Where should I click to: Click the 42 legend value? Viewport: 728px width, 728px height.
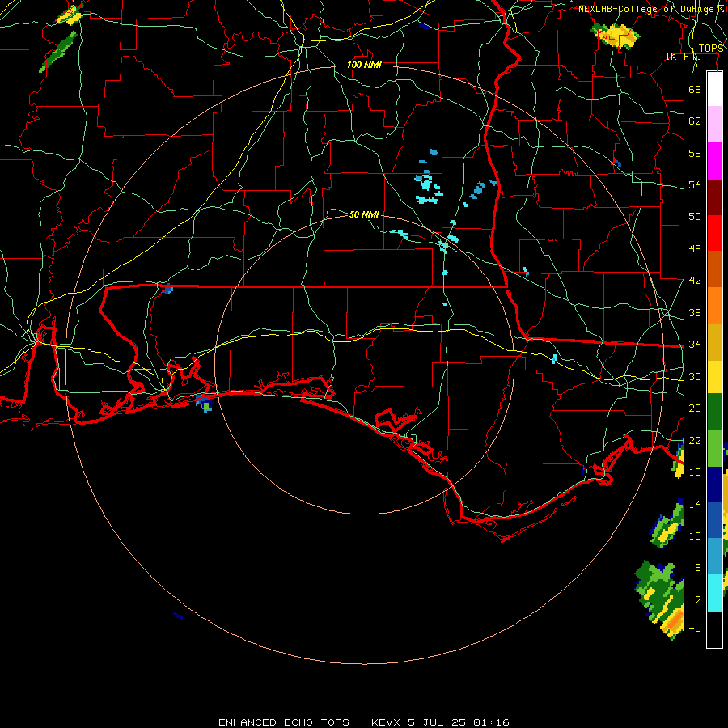coord(695,281)
